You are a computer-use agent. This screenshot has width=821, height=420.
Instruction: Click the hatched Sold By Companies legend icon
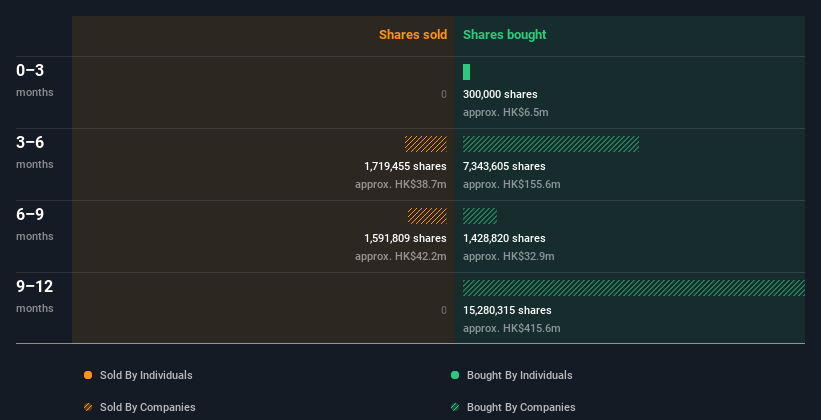[x=88, y=407]
